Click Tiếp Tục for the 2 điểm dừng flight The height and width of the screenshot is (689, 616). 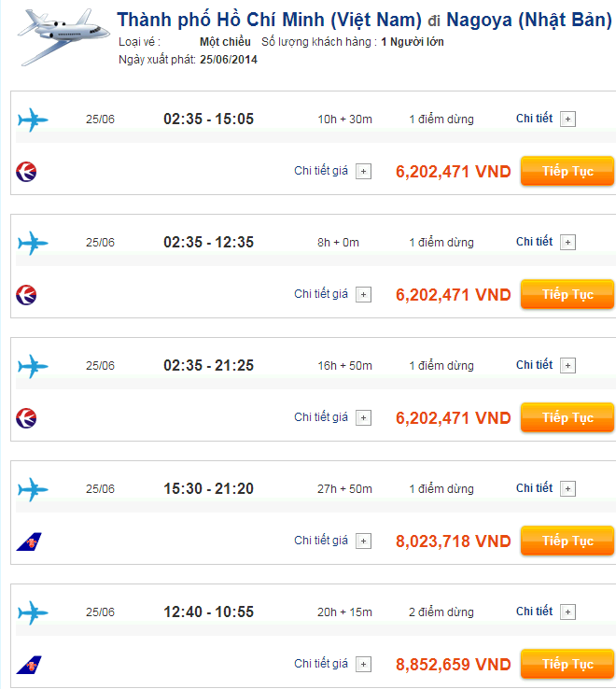[567, 664]
